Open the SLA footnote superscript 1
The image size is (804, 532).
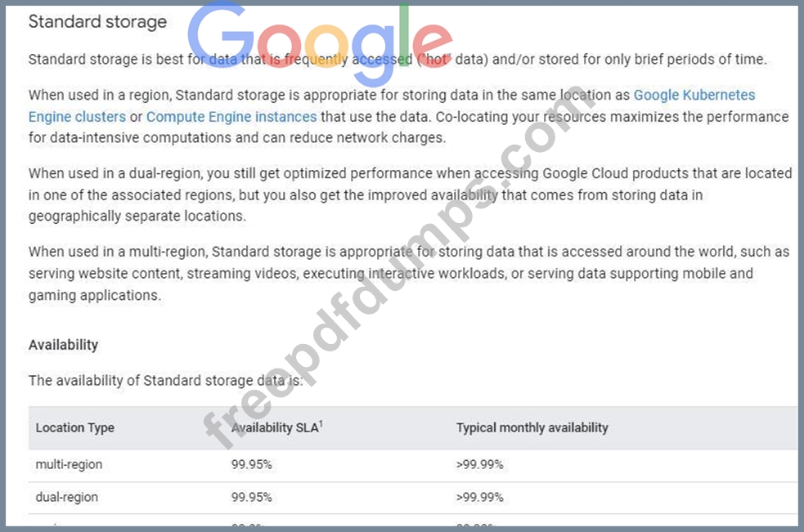point(321,423)
